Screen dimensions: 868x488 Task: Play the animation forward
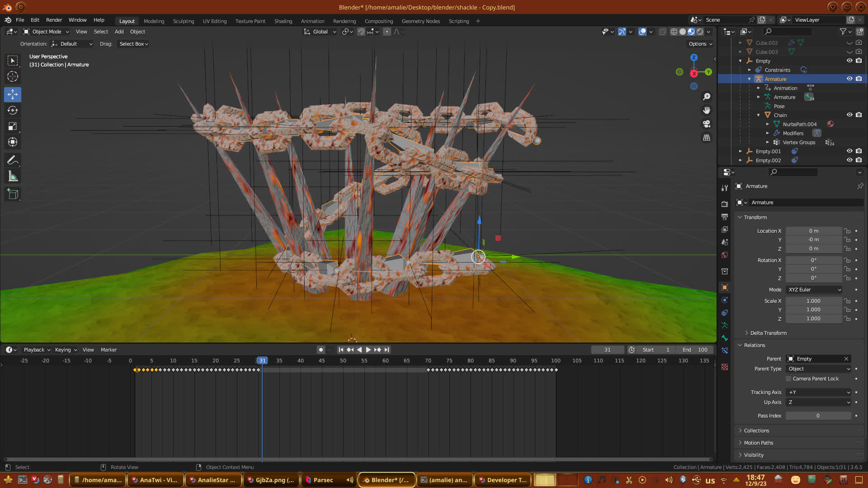[368, 350]
